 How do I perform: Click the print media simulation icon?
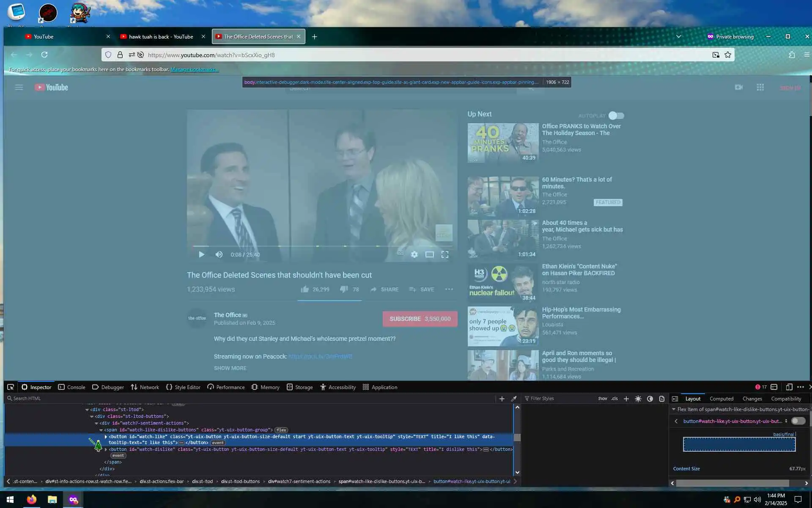[x=662, y=398]
